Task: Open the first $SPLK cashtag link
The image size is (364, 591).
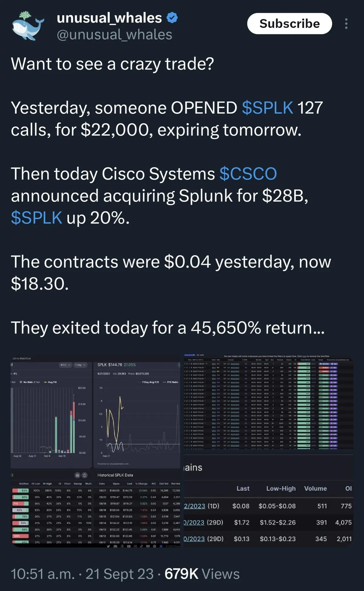Action: click(x=268, y=108)
